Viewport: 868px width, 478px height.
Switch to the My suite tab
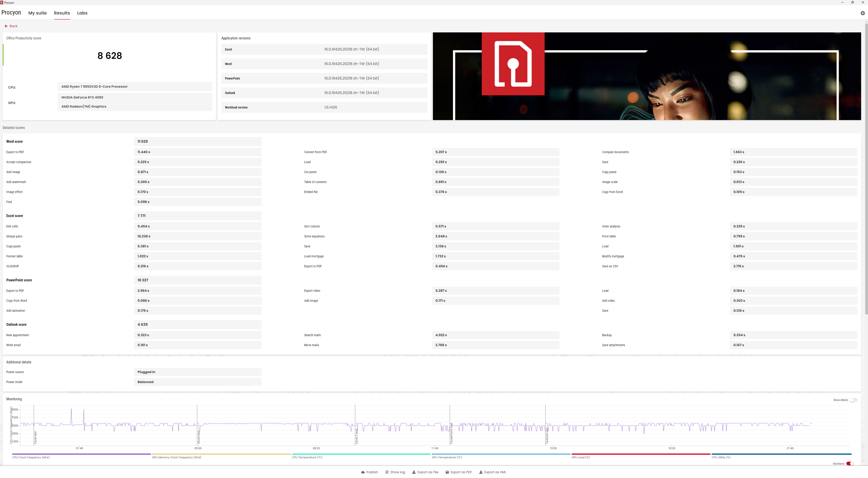(37, 13)
